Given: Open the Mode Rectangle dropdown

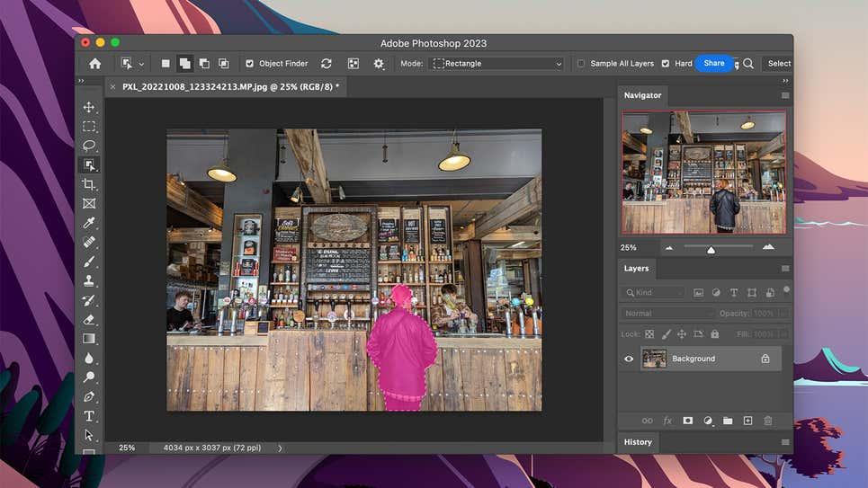Looking at the screenshot, I should tap(495, 64).
